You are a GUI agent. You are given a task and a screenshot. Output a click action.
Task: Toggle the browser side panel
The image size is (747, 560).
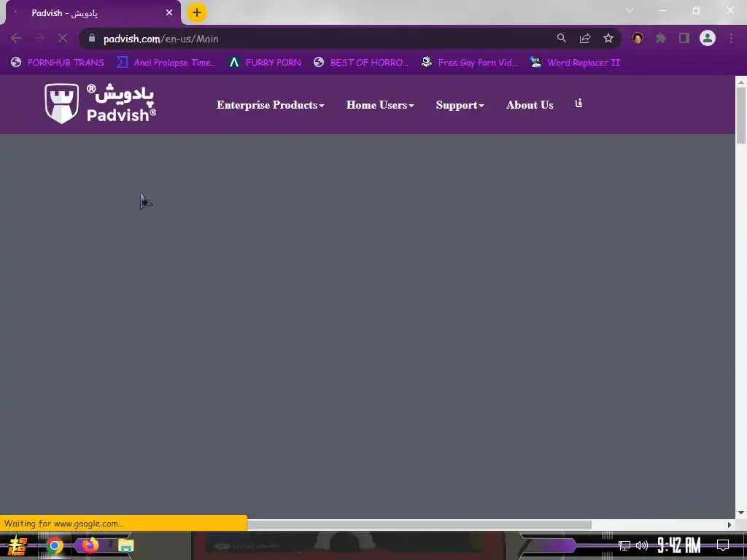click(x=684, y=38)
